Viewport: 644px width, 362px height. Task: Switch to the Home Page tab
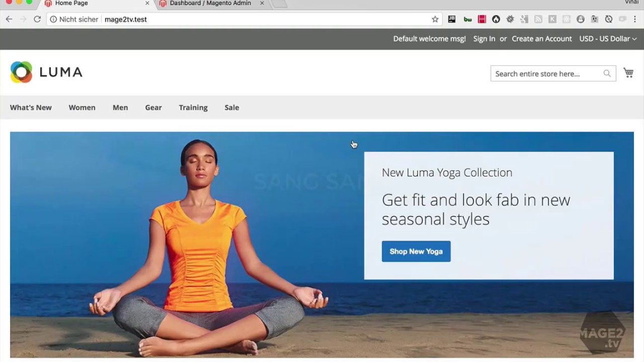tap(96, 4)
